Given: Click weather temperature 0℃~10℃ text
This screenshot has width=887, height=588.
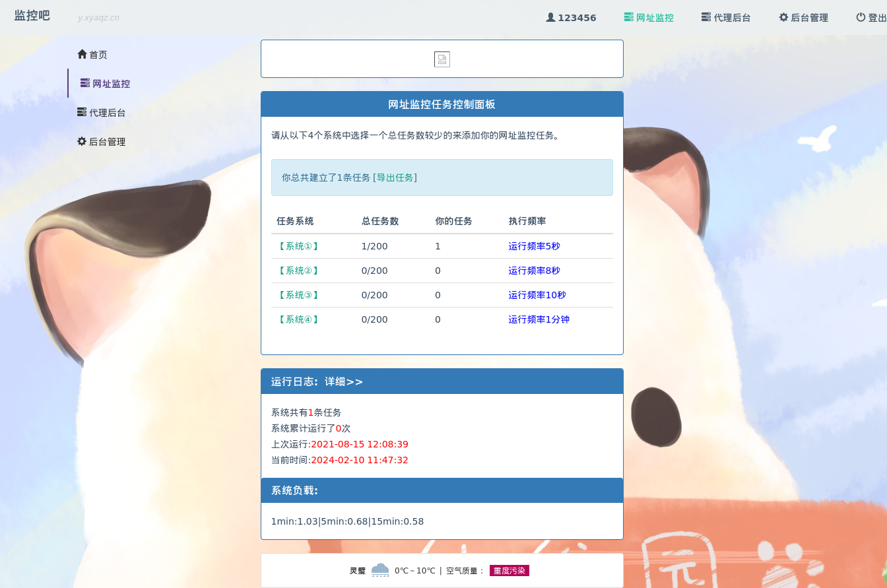Looking at the screenshot, I should pyautogui.click(x=415, y=571).
